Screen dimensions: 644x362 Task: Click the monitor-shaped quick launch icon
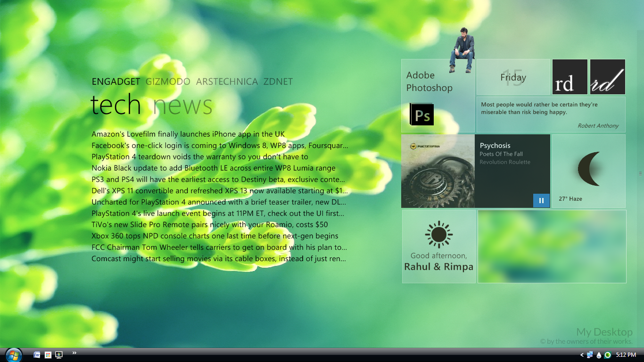click(x=59, y=355)
